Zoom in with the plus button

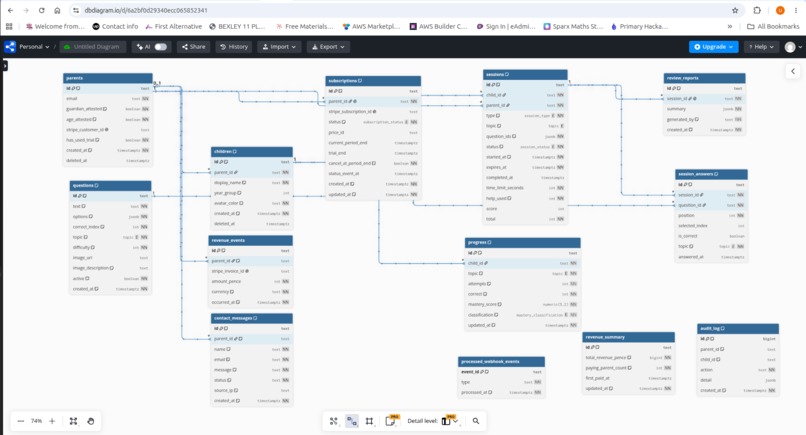coord(52,421)
